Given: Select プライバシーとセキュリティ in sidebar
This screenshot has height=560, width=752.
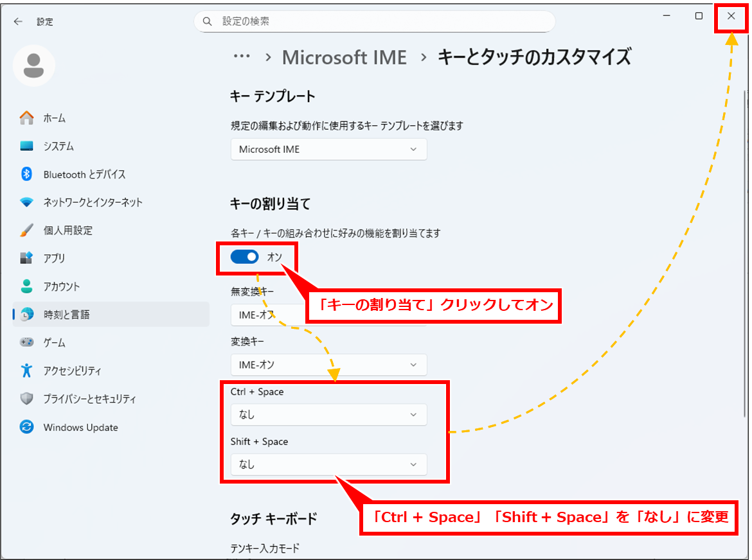Looking at the screenshot, I should tap(89, 399).
